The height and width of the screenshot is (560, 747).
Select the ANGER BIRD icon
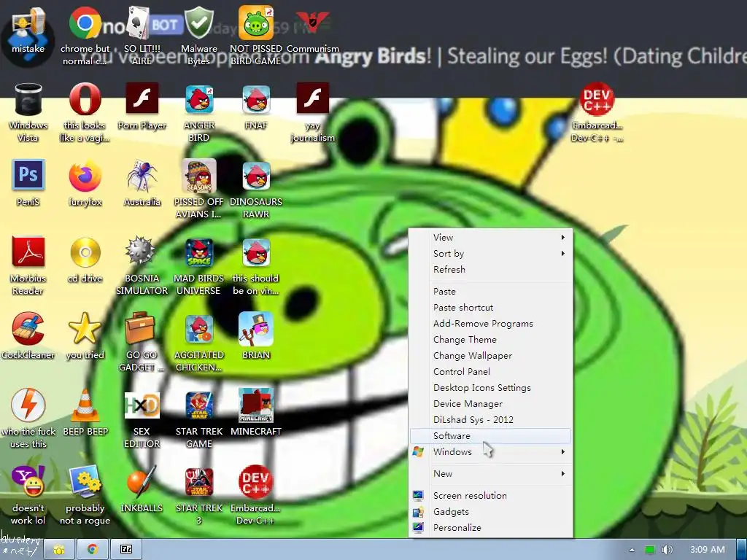pos(198,99)
